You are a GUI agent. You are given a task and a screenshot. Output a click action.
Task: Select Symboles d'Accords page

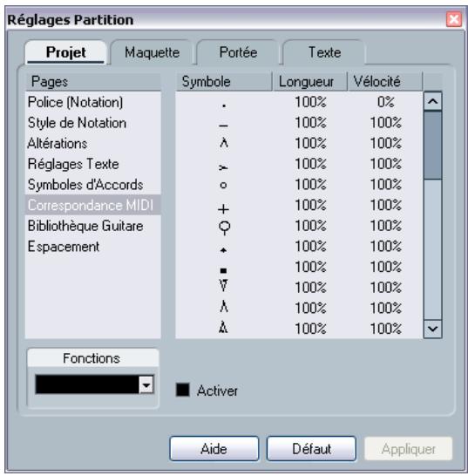coord(93,185)
